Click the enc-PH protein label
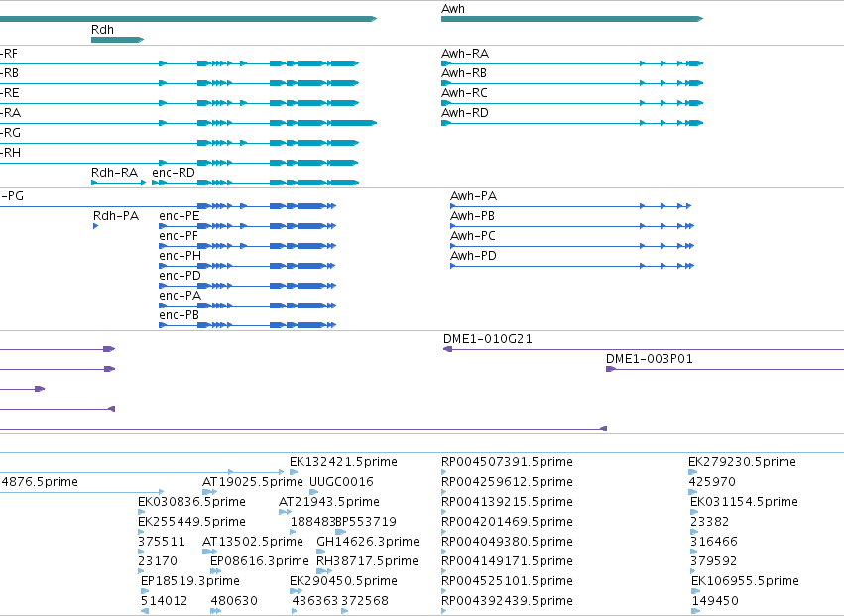The image size is (844, 616). pos(180,256)
